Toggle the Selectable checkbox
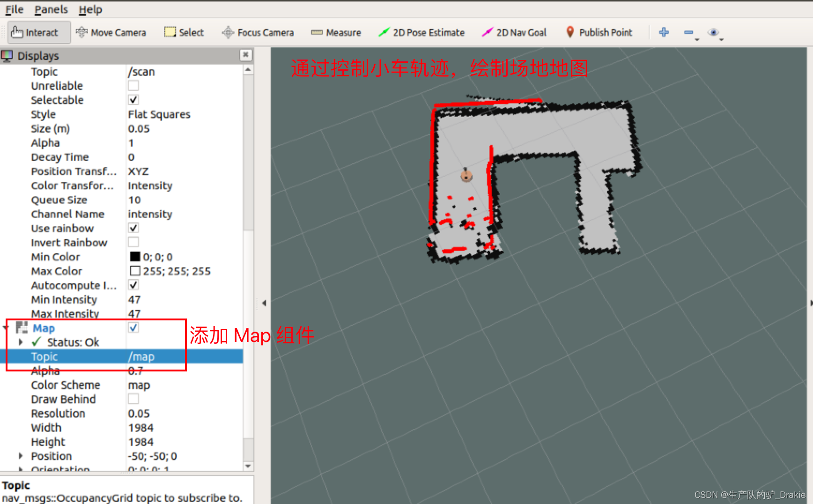813x504 pixels. click(133, 100)
